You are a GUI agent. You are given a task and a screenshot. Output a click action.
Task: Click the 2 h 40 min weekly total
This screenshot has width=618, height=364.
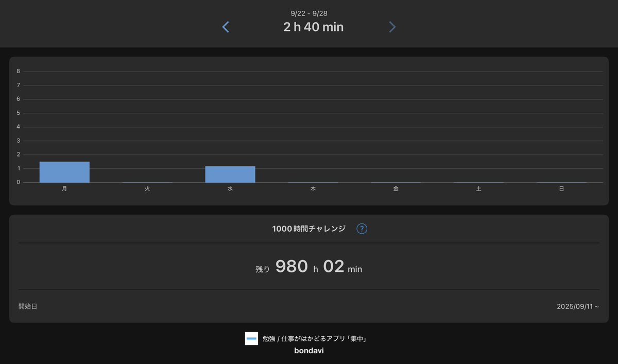point(314,27)
